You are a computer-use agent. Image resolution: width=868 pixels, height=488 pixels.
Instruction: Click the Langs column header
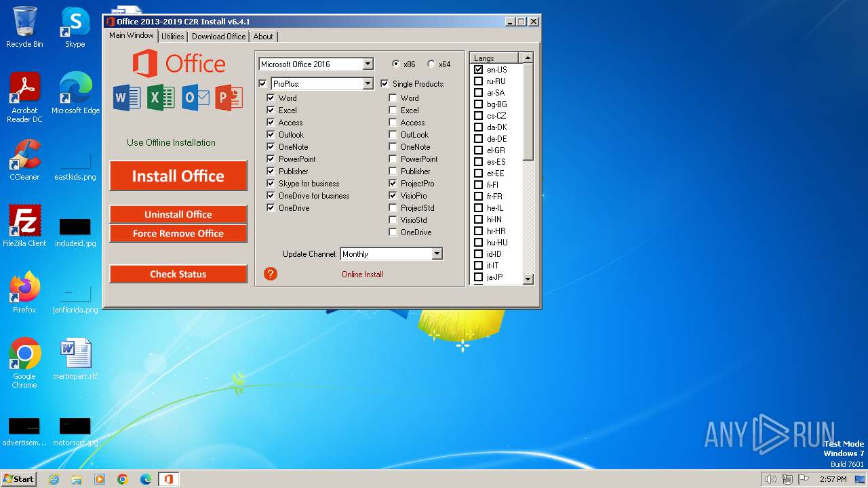[494, 58]
